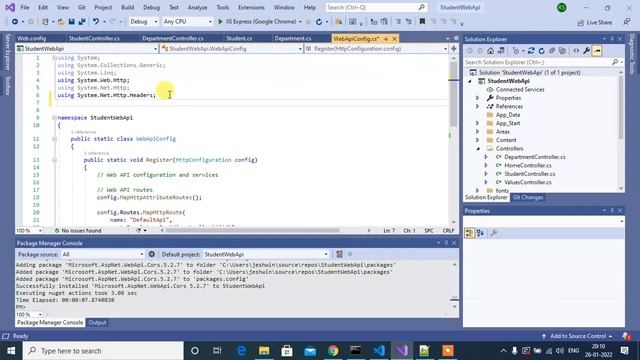This screenshot has height=360, width=640.
Task: Expand DepartmentController.cs node
Action: click(486, 157)
